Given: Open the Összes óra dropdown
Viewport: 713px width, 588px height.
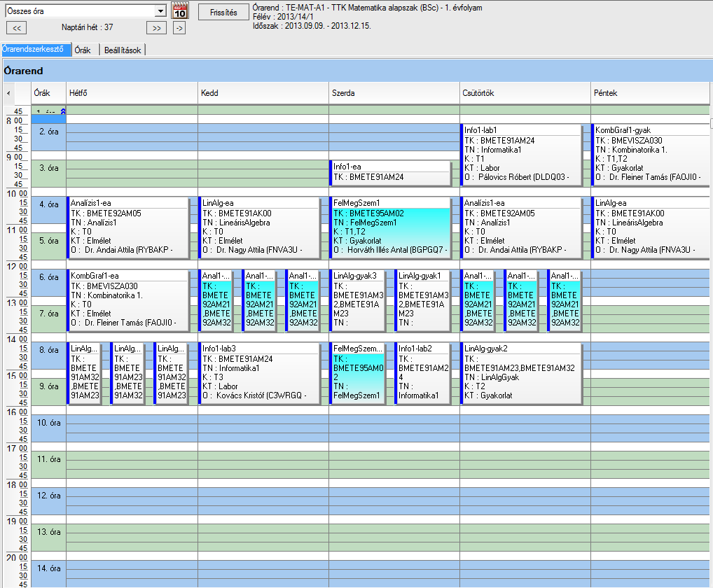Looking at the screenshot, I should pyautogui.click(x=160, y=11).
